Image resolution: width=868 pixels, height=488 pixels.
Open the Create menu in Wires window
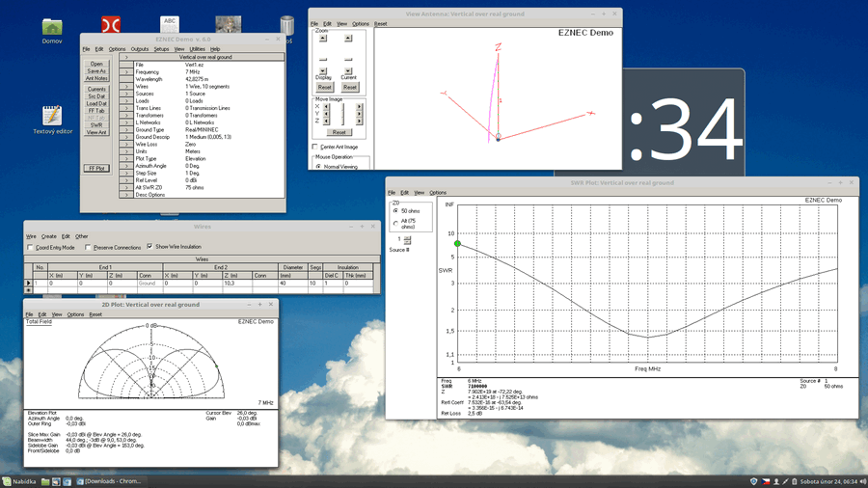(x=48, y=236)
